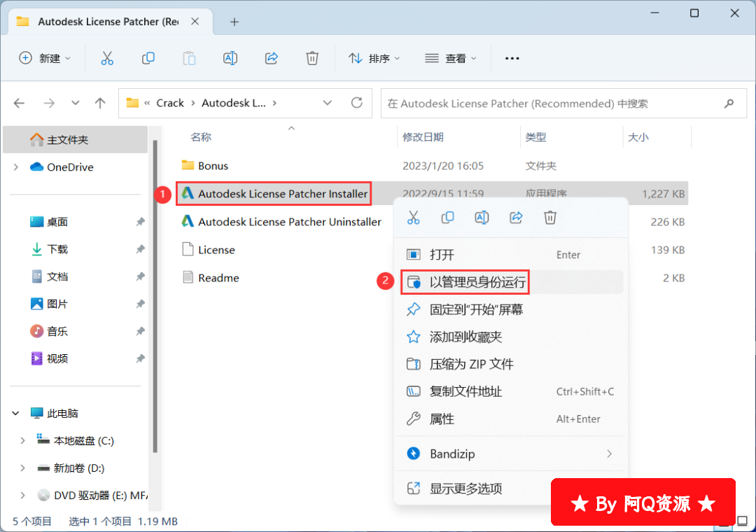Open the 新建 dropdown menu
The height and width of the screenshot is (532, 756).
(45, 58)
